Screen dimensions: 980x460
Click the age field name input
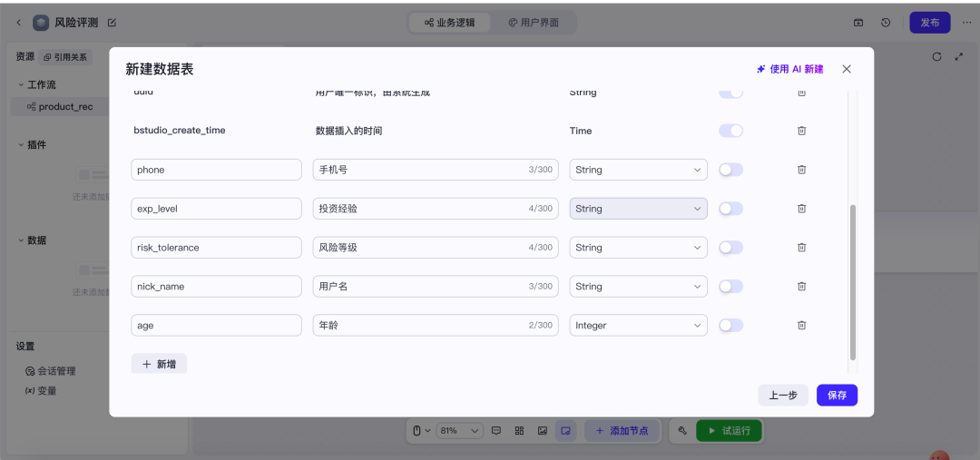(216, 325)
